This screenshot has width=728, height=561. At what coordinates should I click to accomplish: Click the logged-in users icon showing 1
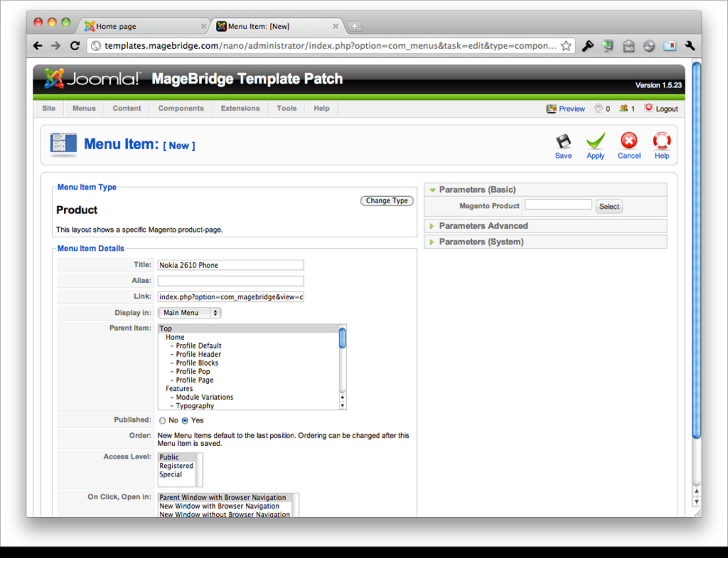pos(624,108)
